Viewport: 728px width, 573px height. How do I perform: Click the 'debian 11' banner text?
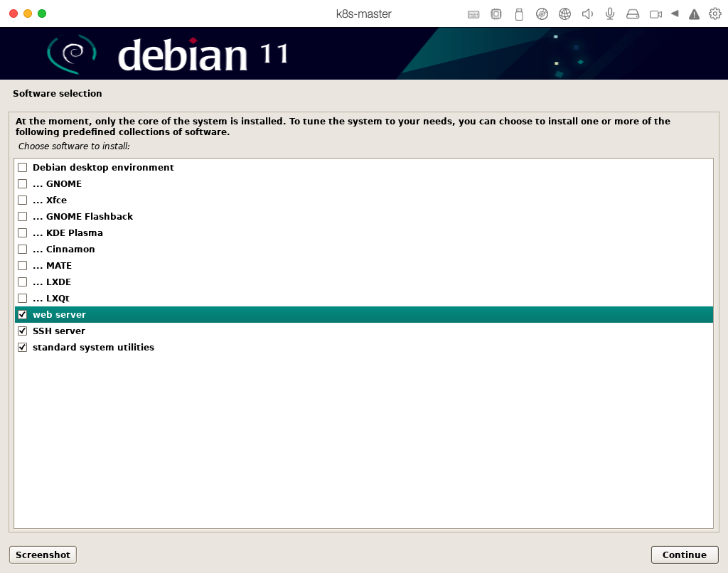point(203,55)
